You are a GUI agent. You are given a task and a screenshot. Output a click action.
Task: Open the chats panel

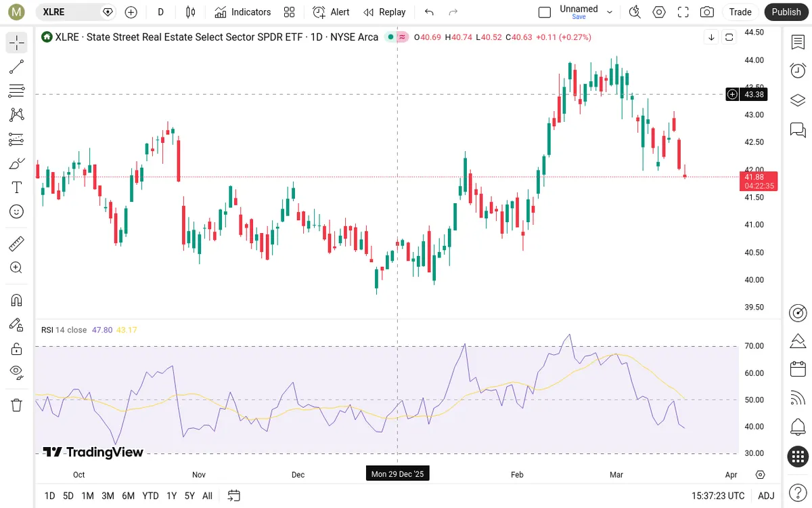[798, 129]
